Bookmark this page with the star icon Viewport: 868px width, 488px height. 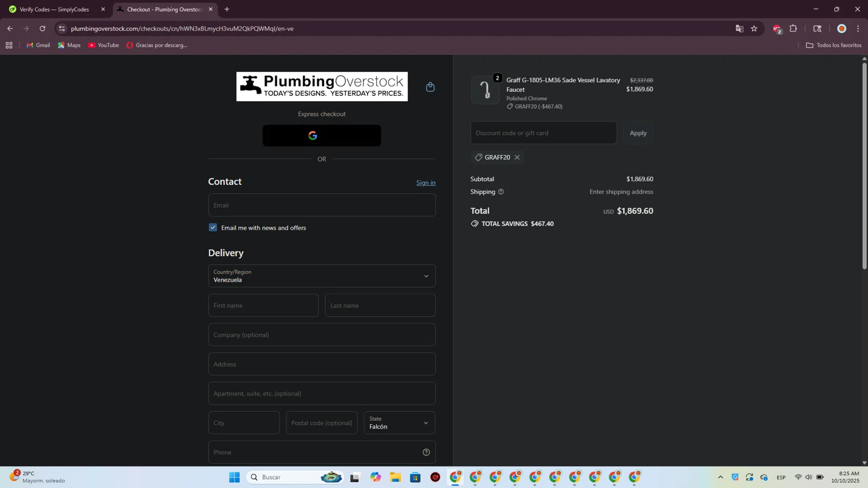754,28
